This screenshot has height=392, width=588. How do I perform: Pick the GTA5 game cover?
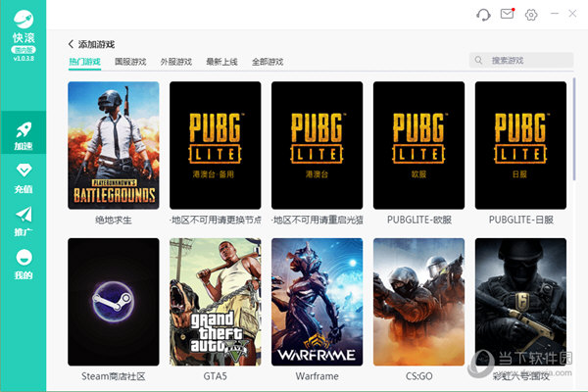coord(215,302)
